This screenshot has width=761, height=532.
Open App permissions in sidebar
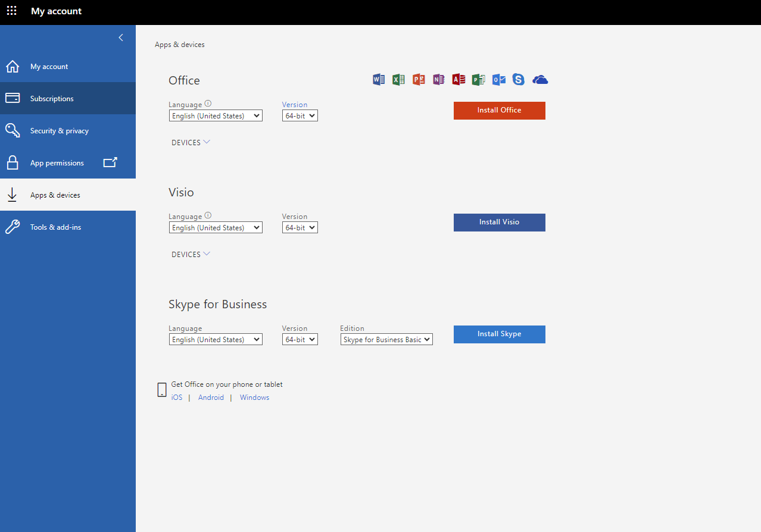[68, 162]
